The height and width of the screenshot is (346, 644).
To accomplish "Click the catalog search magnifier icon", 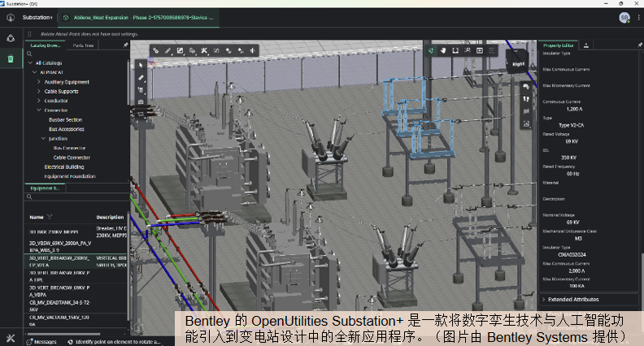I will point(29,54).
